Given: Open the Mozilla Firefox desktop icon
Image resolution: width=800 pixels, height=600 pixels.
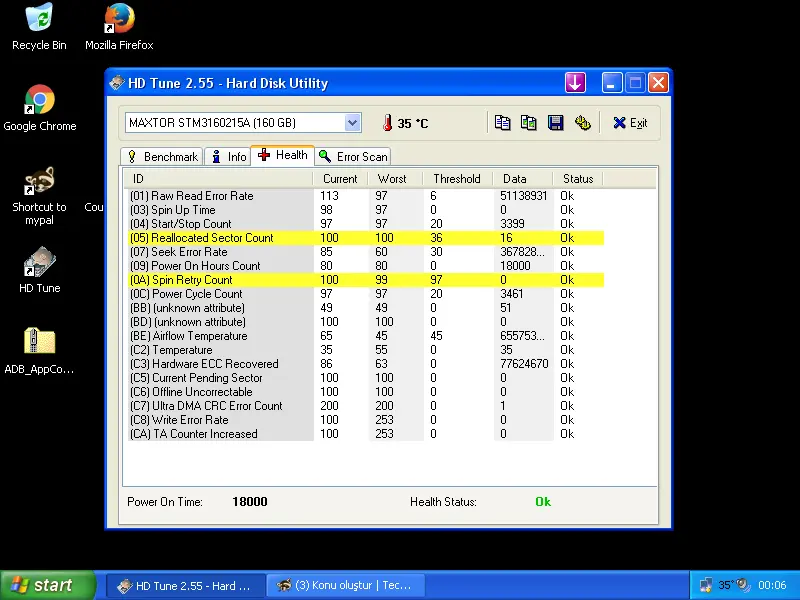Looking at the screenshot, I should (119, 27).
